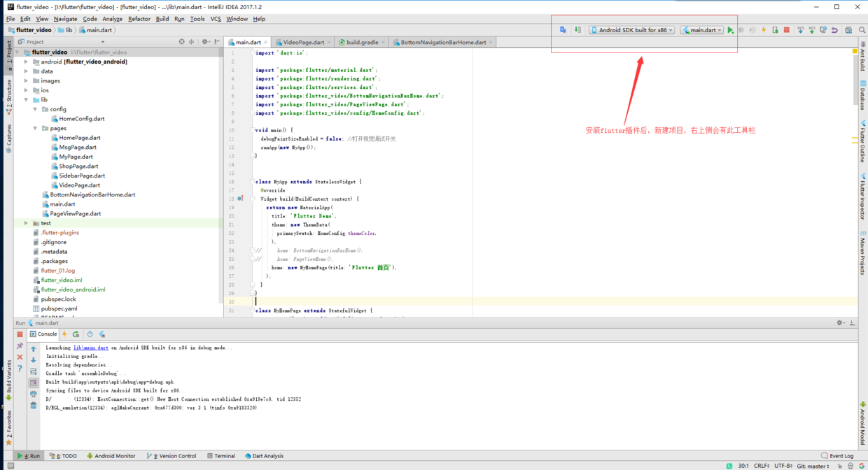Open the Android SDK built for x86 device dropdown

click(632, 30)
